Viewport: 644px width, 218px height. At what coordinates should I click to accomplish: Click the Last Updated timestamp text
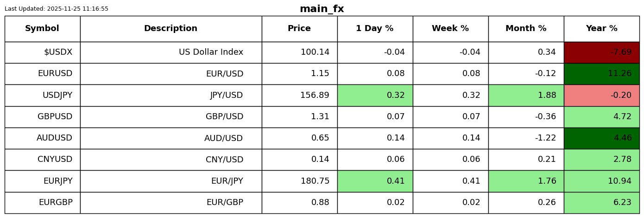coord(57,9)
